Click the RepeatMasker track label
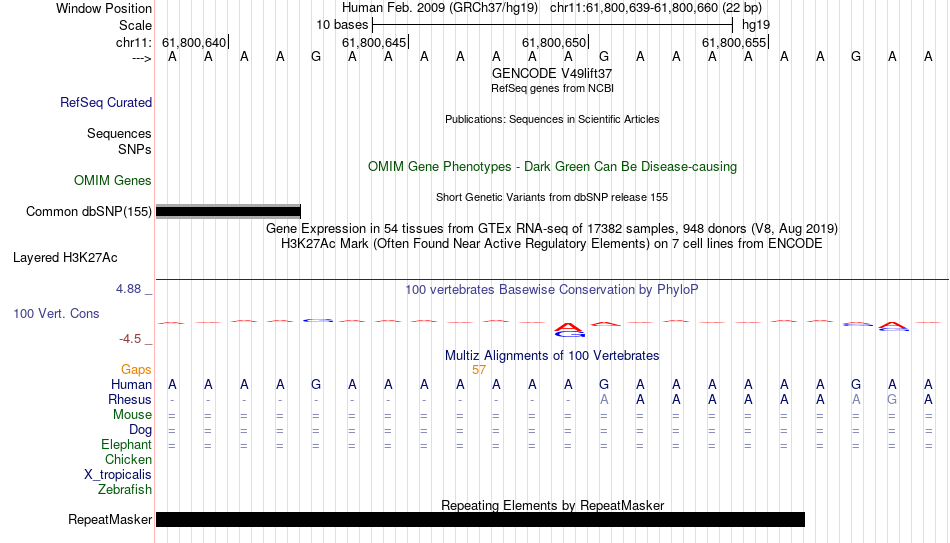Viewport: 950px width, 543px height. (110, 519)
